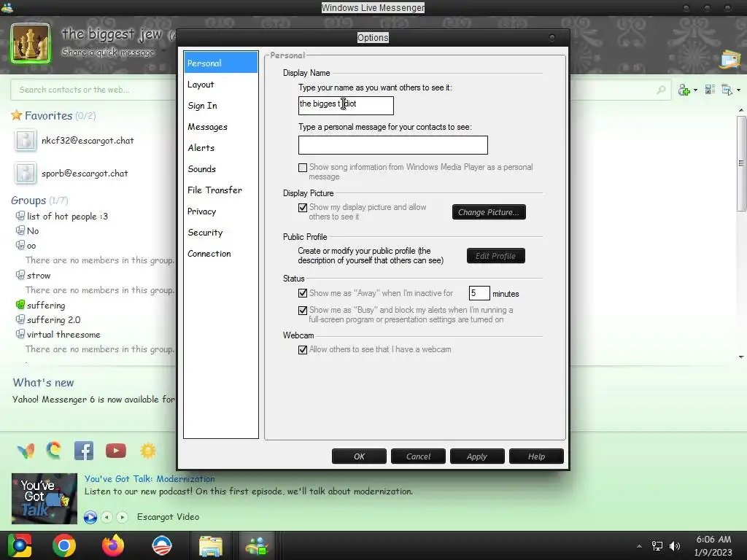Select the Layout options category
The image size is (747, 560).
coord(221,85)
